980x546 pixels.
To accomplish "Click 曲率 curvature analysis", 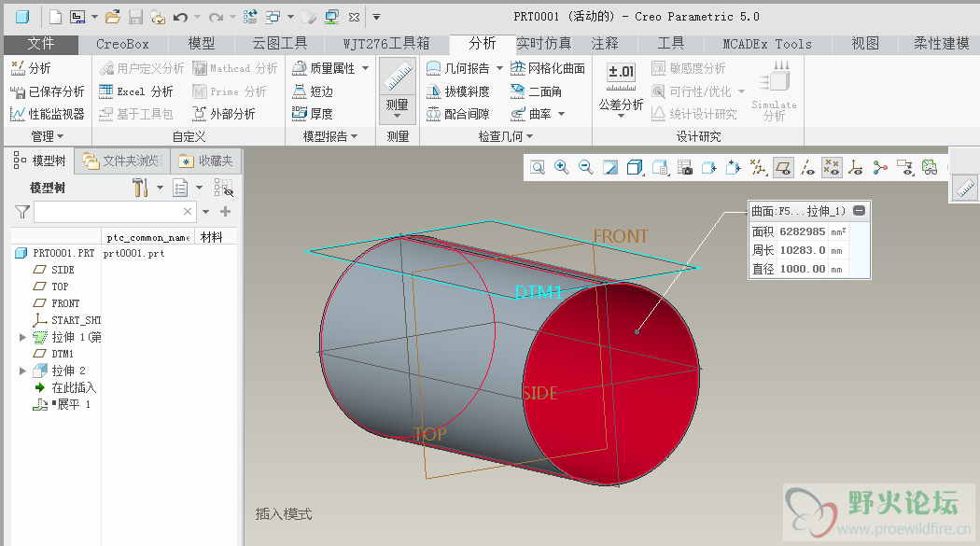I will click(531, 114).
